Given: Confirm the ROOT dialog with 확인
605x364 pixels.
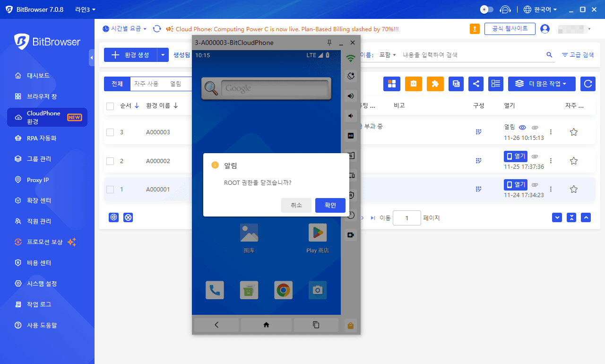Looking at the screenshot, I should point(330,205).
